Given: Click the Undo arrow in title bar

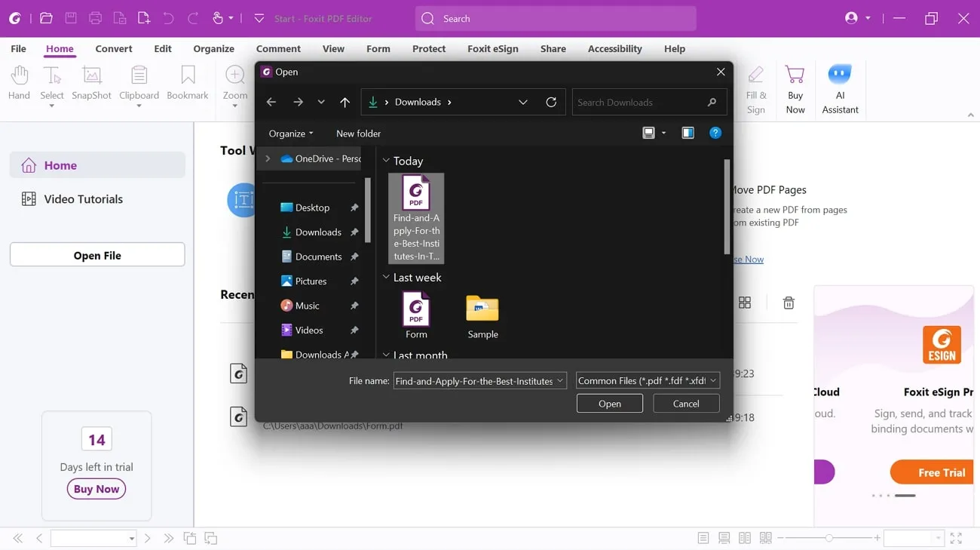Looking at the screenshot, I should tap(168, 18).
